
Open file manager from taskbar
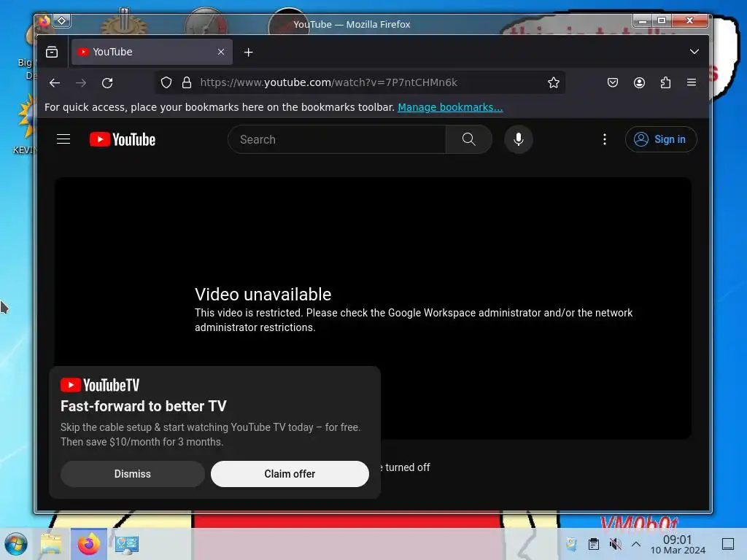[51, 544]
